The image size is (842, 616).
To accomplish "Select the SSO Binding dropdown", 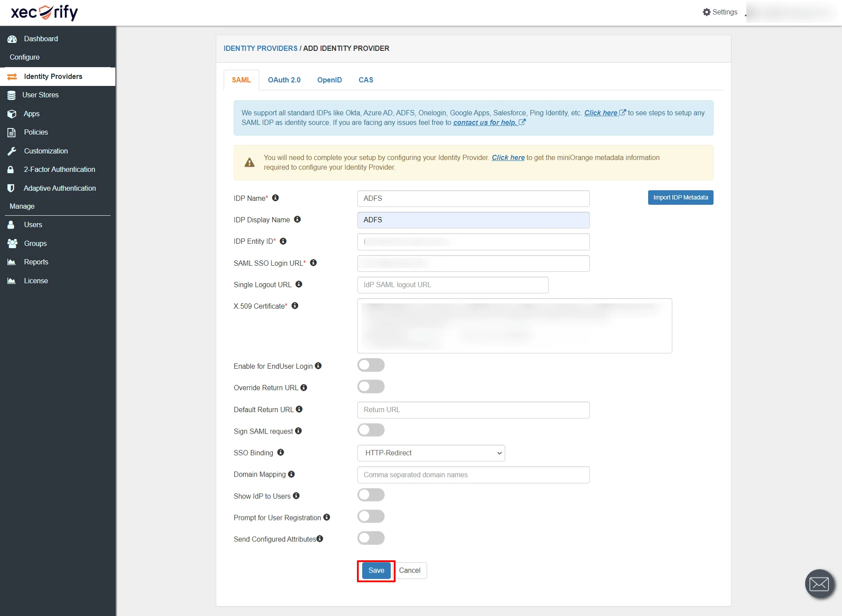I will click(x=431, y=453).
